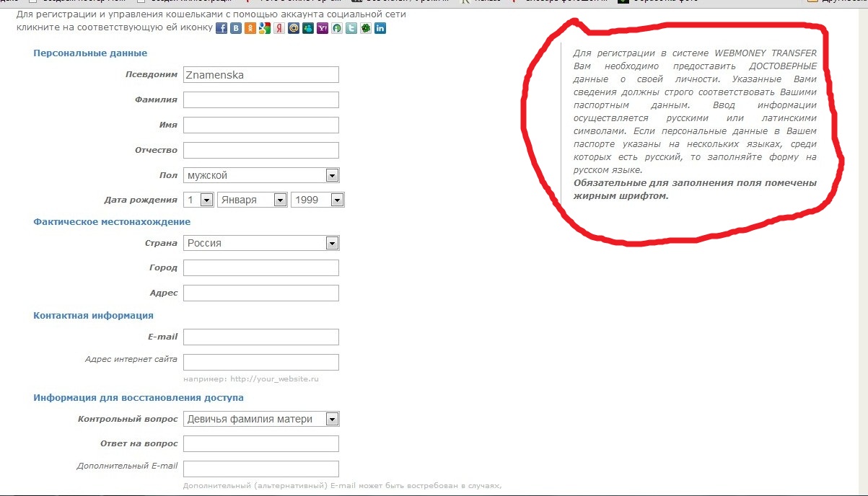Click the blue people icon next to Mail.ru

click(x=308, y=28)
